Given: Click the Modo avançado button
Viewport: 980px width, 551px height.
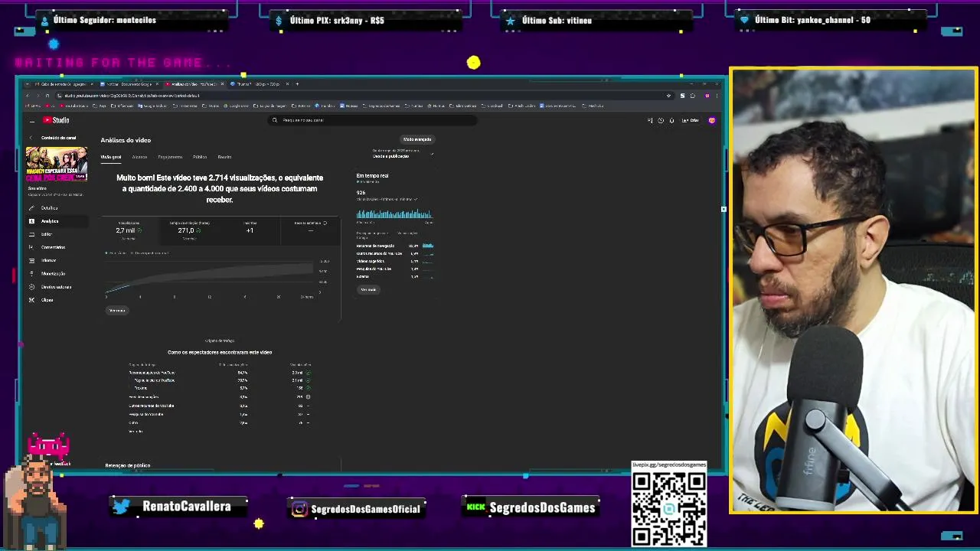Looking at the screenshot, I should pos(417,139).
